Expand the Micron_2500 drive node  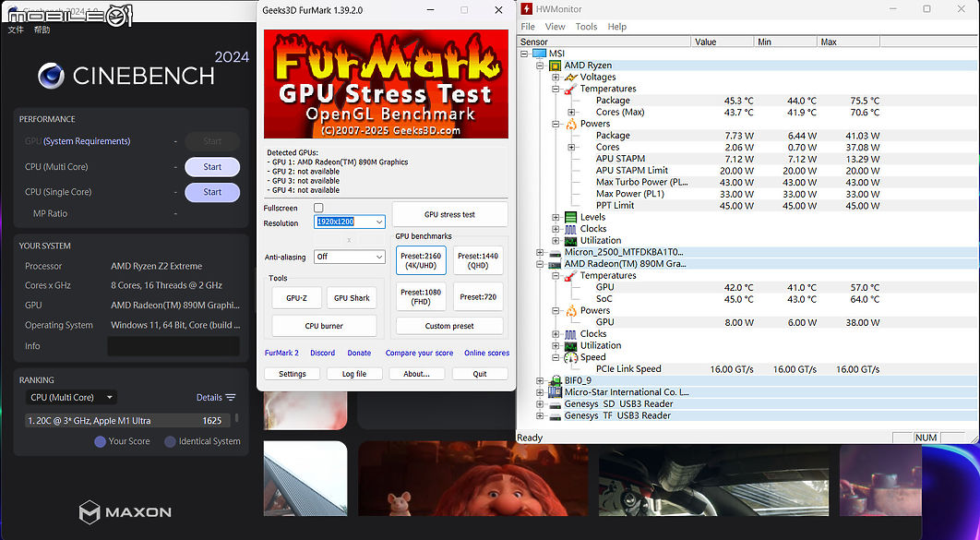pos(540,253)
